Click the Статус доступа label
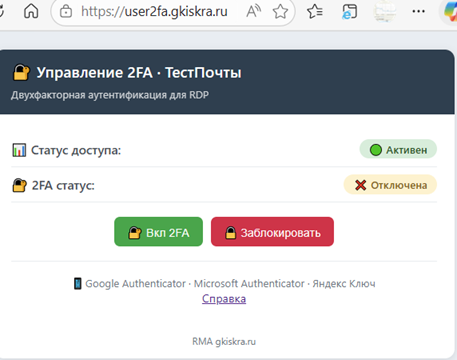Image resolution: width=457 pixels, height=360 pixels. coord(76,150)
